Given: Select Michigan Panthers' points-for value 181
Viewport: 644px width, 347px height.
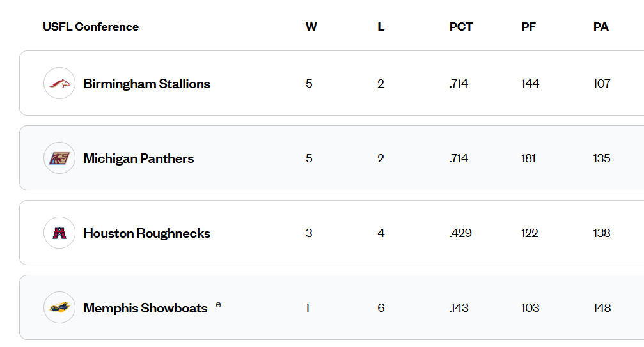Looking at the screenshot, I should (528, 158).
